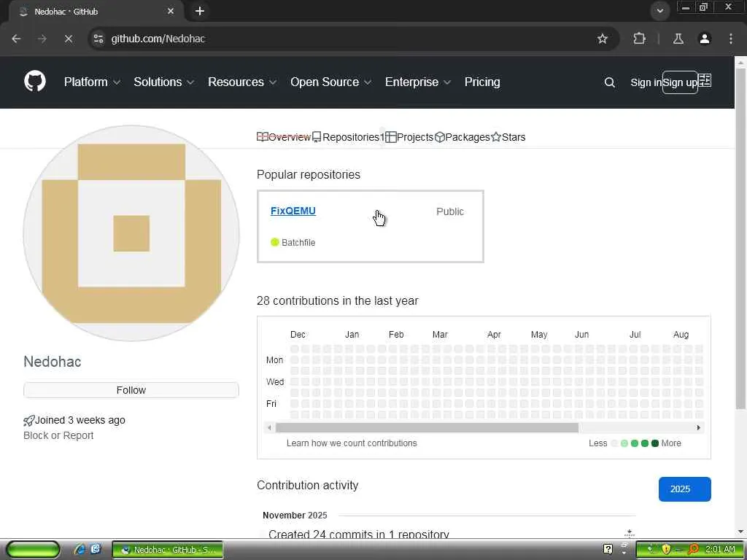Click the appearance settings icon beside Sign up
The height and width of the screenshot is (560, 747).
click(x=705, y=80)
